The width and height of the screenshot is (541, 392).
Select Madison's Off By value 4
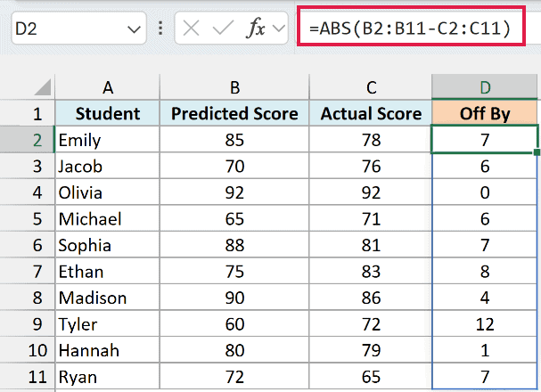(485, 298)
